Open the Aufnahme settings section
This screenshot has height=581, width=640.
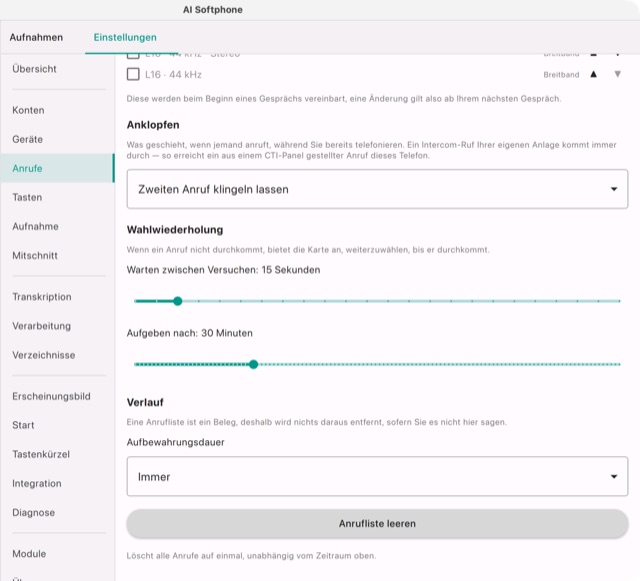tap(57, 226)
